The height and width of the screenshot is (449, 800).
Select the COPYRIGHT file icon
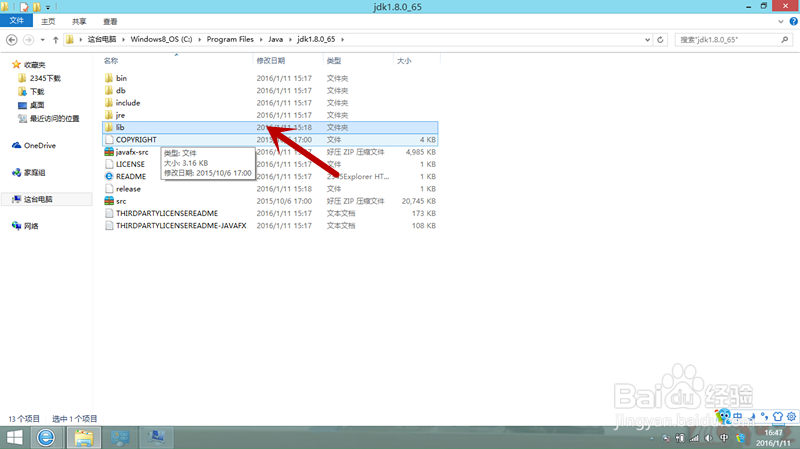point(109,139)
